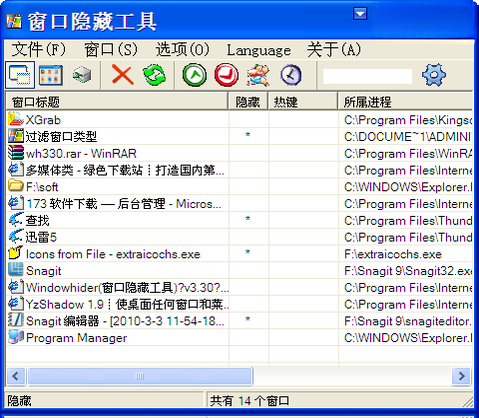Click the 查找 row Thunder icon
This screenshot has width=479, height=418.
[16, 220]
